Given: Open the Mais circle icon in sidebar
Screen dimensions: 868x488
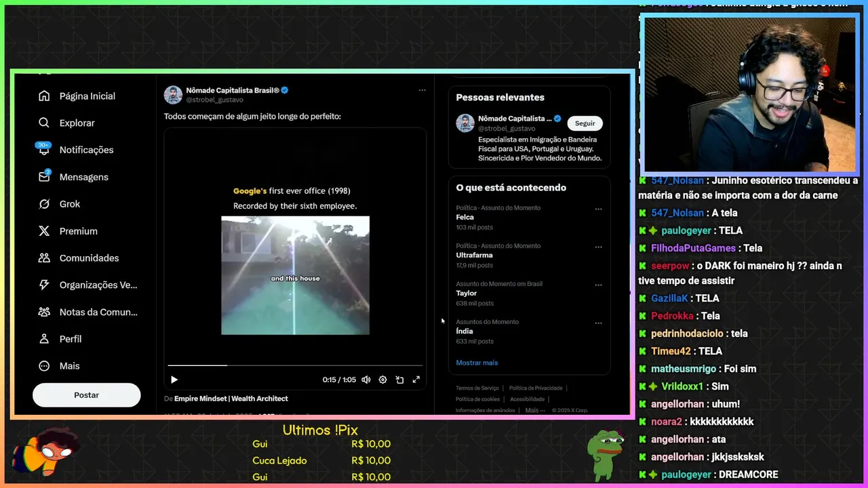Looking at the screenshot, I should tap(44, 366).
